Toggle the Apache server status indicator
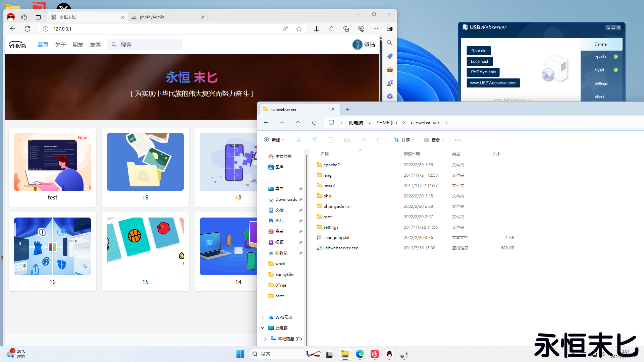The image size is (644, 362). pos(615,57)
